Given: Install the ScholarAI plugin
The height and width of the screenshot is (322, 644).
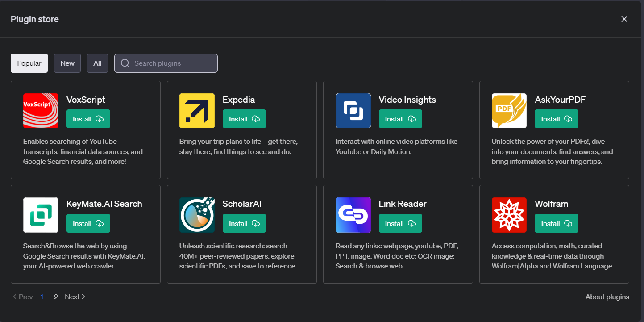Looking at the screenshot, I should [244, 223].
